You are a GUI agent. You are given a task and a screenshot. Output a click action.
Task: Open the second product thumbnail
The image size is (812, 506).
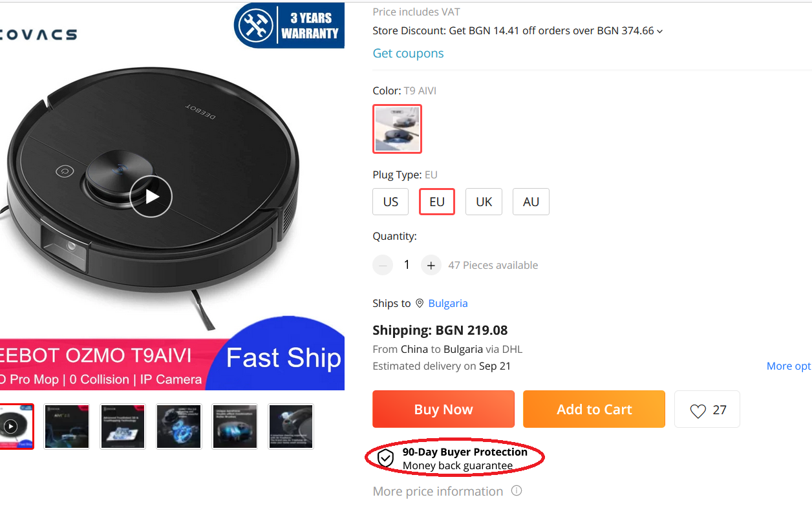click(67, 427)
